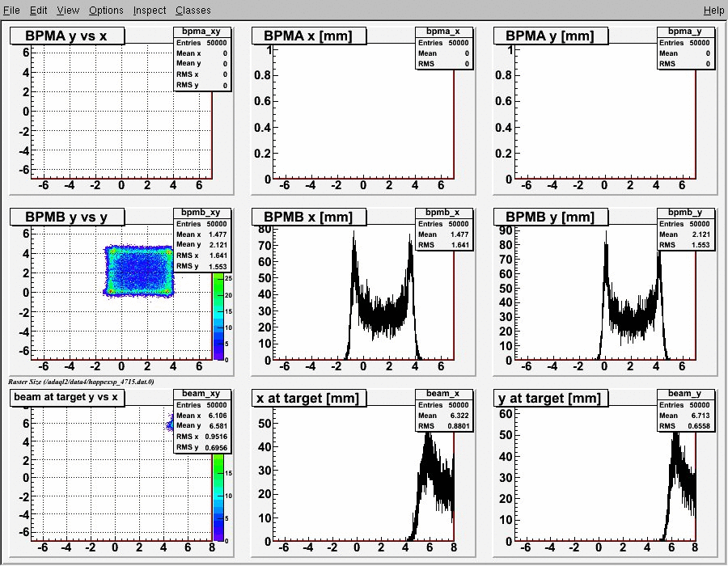728x566 pixels.
Task: Click 'RMS x 0.9516' in beam_xy stats
Action: click(x=202, y=437)
